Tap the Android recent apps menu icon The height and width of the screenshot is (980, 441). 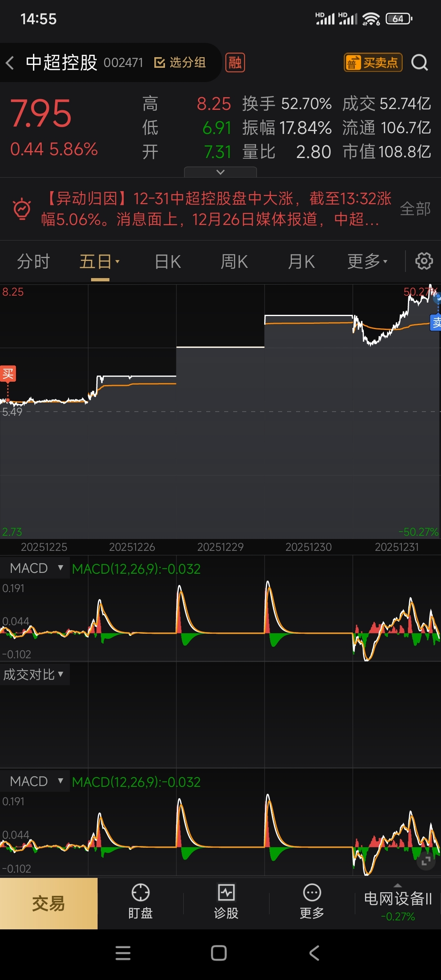tap(123, 953)
